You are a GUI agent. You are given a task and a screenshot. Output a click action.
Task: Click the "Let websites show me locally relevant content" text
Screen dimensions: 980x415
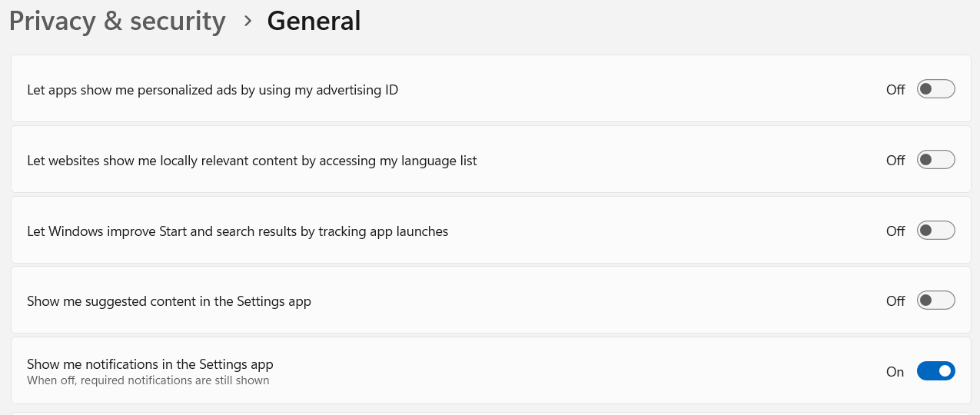[251, 161]
